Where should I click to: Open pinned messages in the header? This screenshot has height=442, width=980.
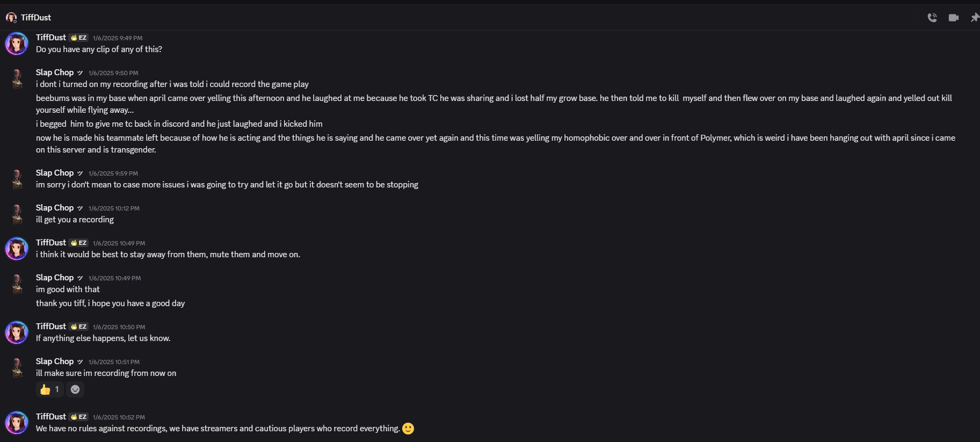tap(975, 18)
